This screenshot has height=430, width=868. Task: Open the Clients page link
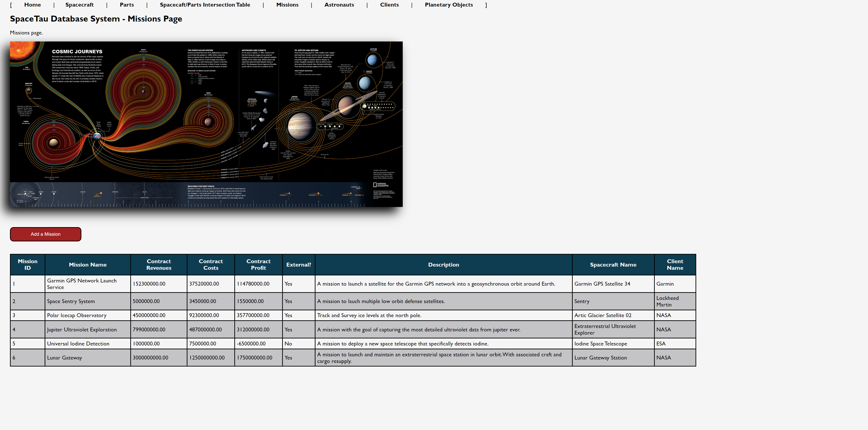tap(390, 5)
